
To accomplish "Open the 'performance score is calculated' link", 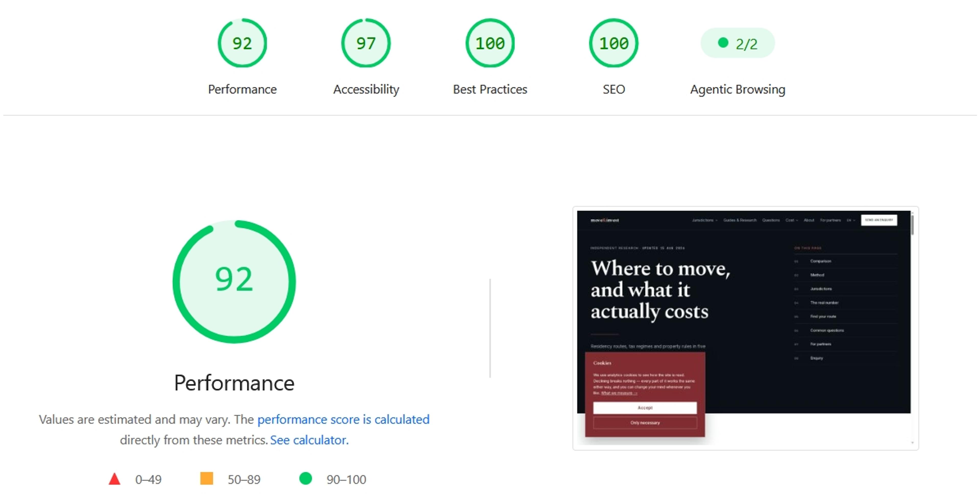I will click(x=343, y=419).
